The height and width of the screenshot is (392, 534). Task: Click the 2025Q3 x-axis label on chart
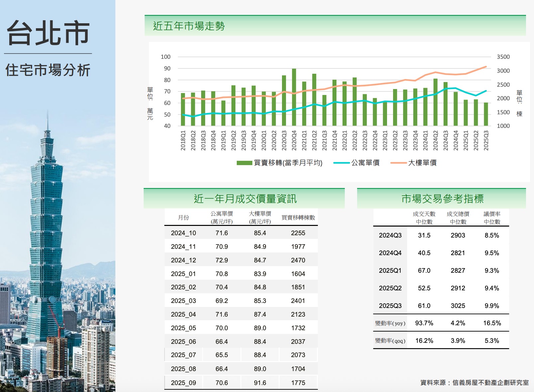pos(486,140)
